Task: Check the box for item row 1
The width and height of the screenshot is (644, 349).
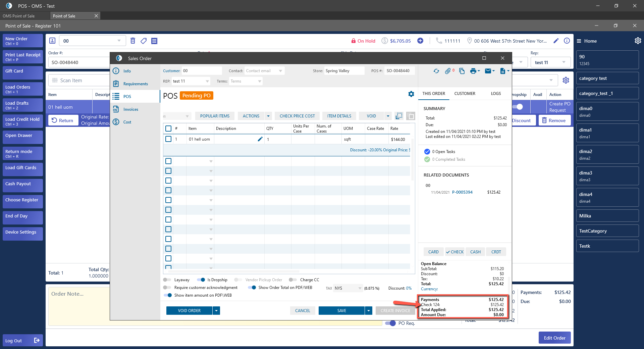Action: [x=168, y=139]
